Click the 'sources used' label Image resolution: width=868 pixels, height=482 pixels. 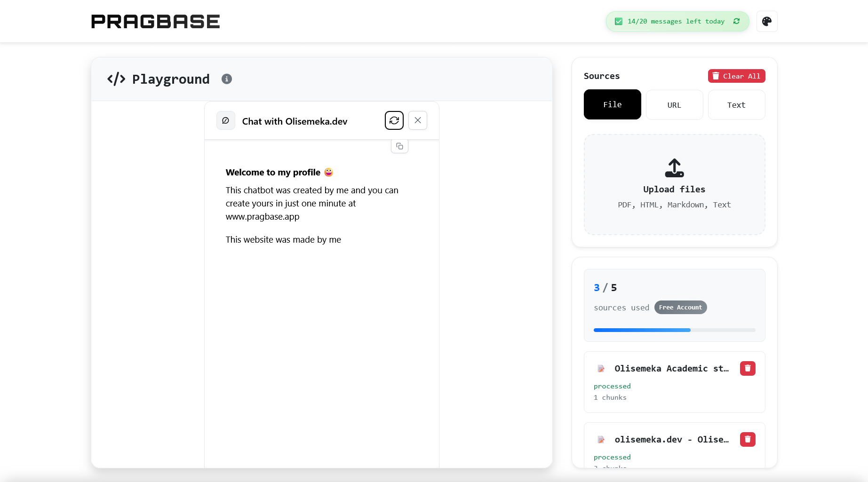coord(621,308)
